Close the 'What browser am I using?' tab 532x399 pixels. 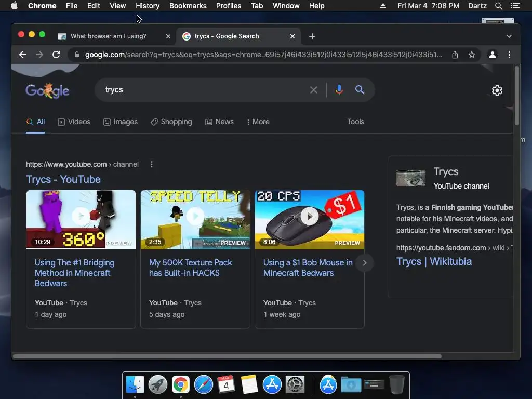point(168,36)
